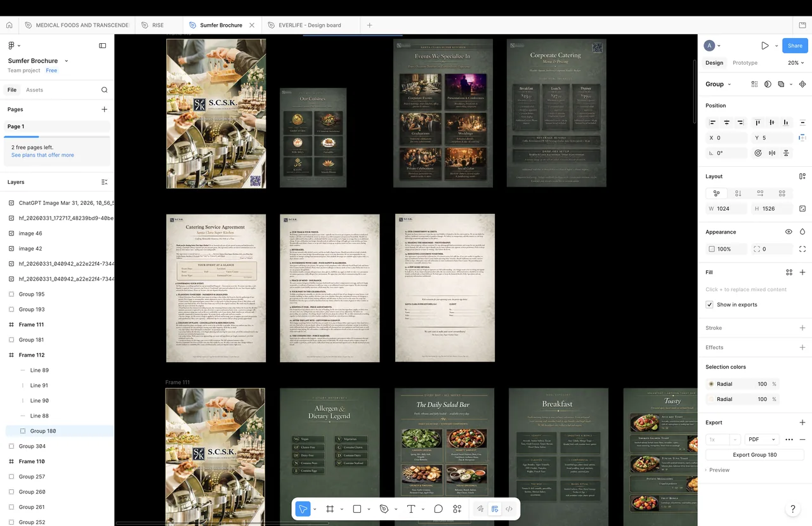Select the Rectangle shape tool
The width and height of the screenshot is (812, 526).
tap(357, 509)
